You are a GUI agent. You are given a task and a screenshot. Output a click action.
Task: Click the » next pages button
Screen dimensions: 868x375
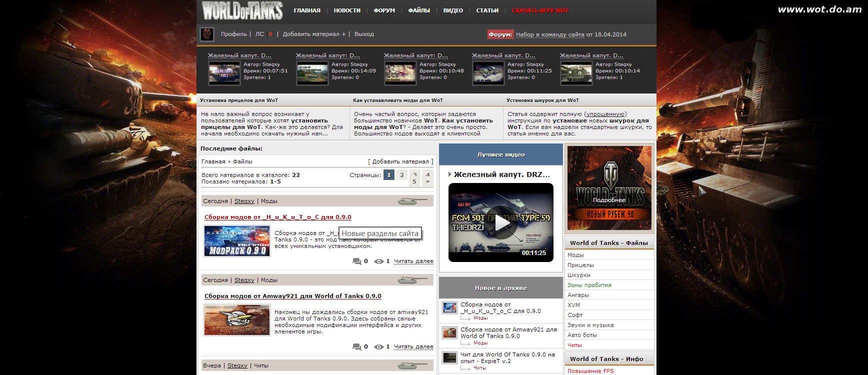427,181
